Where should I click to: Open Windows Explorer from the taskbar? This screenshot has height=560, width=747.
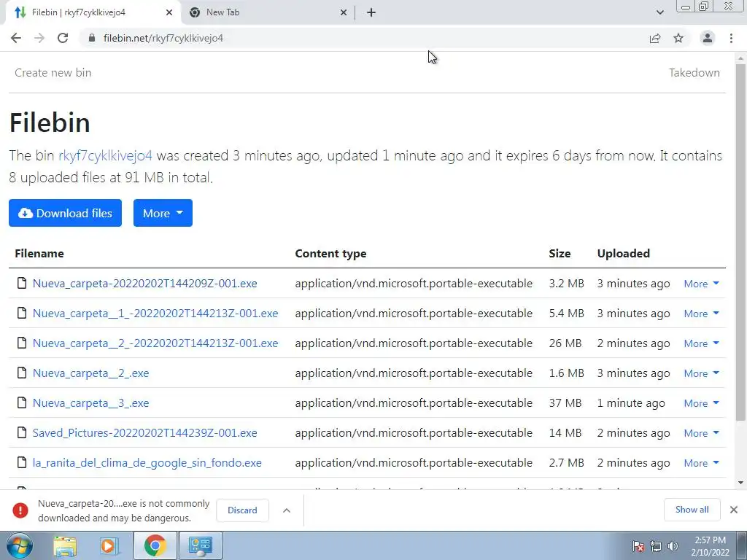[65, 545]
